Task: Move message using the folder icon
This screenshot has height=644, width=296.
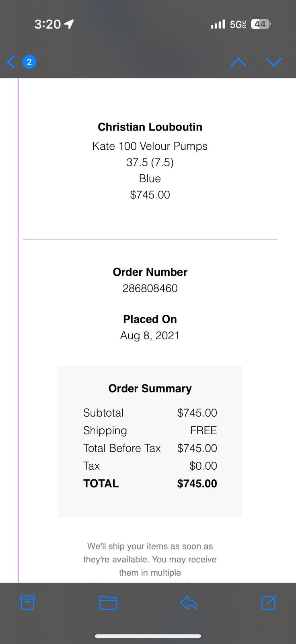Action: click(108, 603)
